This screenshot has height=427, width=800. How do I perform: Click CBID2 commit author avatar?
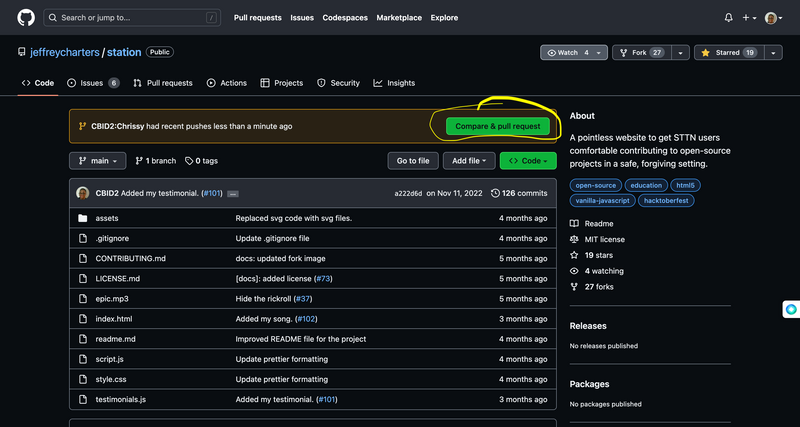(83, 193)
